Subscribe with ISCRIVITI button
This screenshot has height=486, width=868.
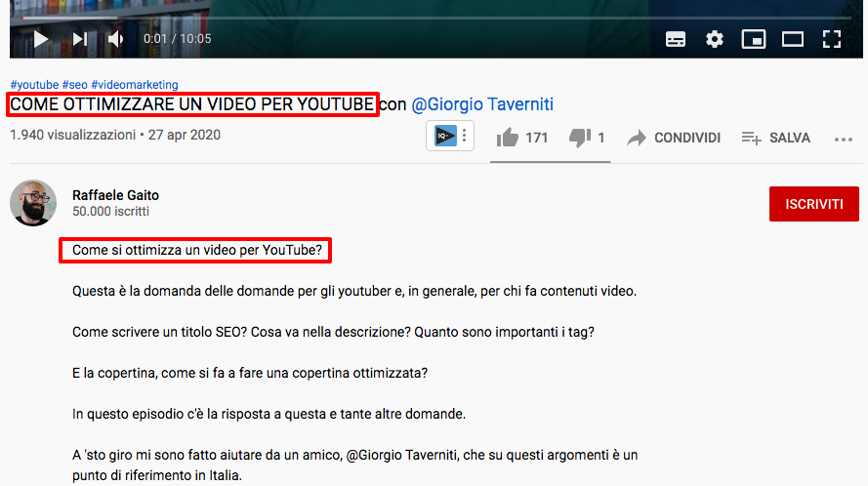(813, 204)
